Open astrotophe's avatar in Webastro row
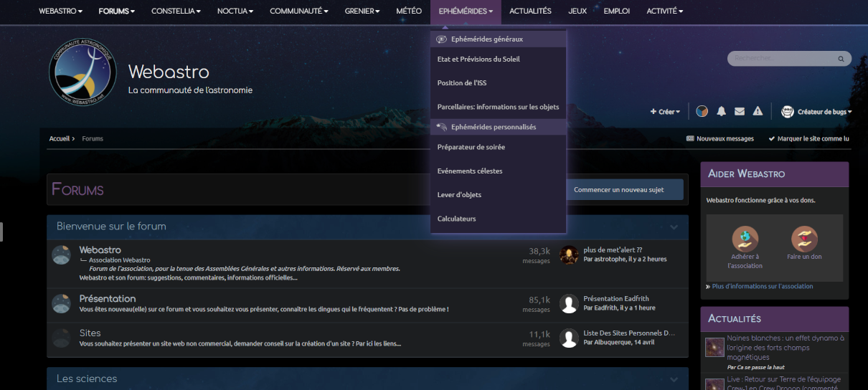 pyautogui.click(x=569, y=255)
